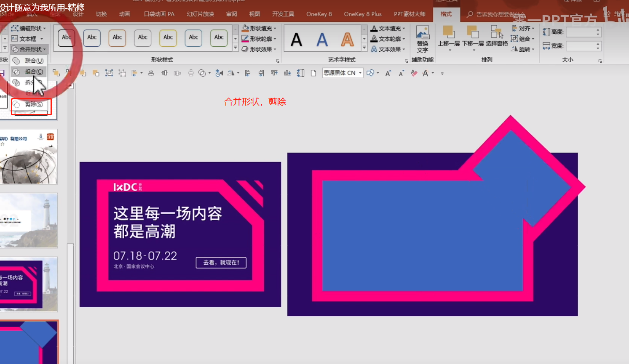This screenshot has height=364, width=629.
Task: Click the blank page icon in quick toolbar
Action: 313,73
